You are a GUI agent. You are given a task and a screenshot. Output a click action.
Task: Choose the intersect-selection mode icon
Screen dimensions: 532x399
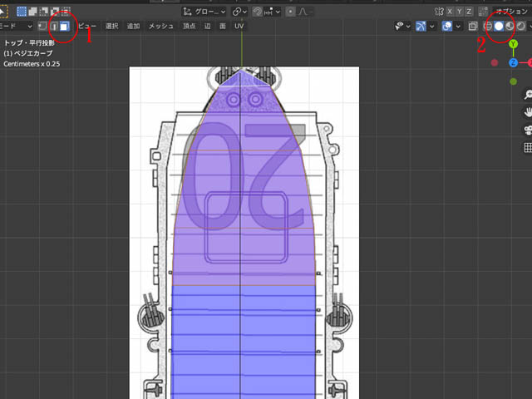pos(66,12)
